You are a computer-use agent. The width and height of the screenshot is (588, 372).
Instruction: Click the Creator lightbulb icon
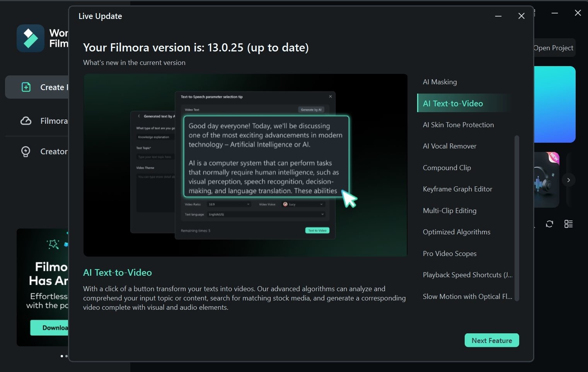pyautogui.click(x=26, y=151)
